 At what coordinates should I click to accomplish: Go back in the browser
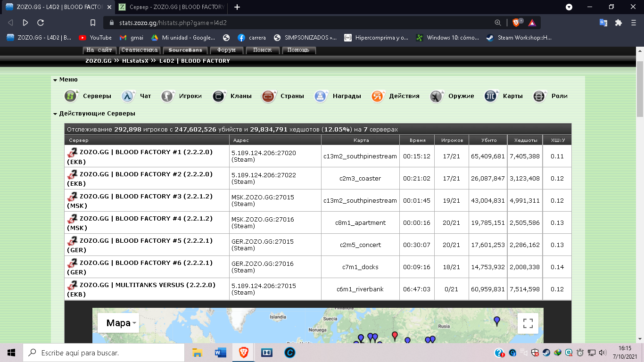tap(10, 23)
